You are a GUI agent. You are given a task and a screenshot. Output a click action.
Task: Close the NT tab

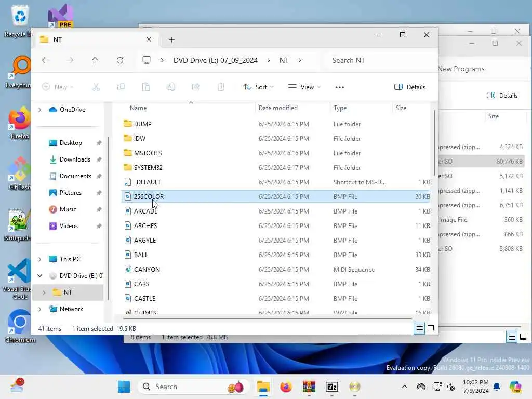149,39
